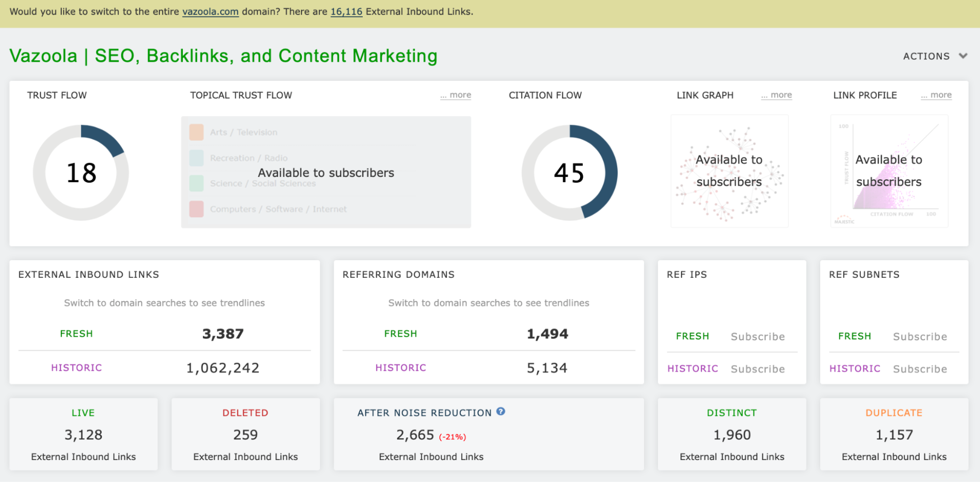Click Ref Subnets Historic Subscribe link
980x482 pixels.
click(920, 369)
